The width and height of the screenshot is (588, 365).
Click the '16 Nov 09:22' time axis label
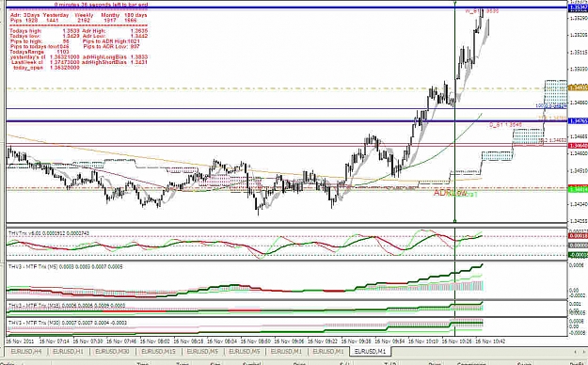point(322,341)
